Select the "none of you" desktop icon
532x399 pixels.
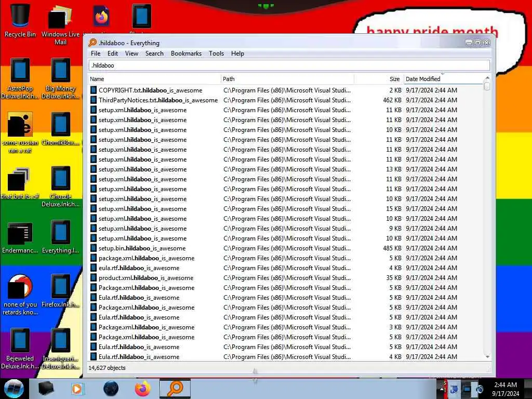pos(20,295)
